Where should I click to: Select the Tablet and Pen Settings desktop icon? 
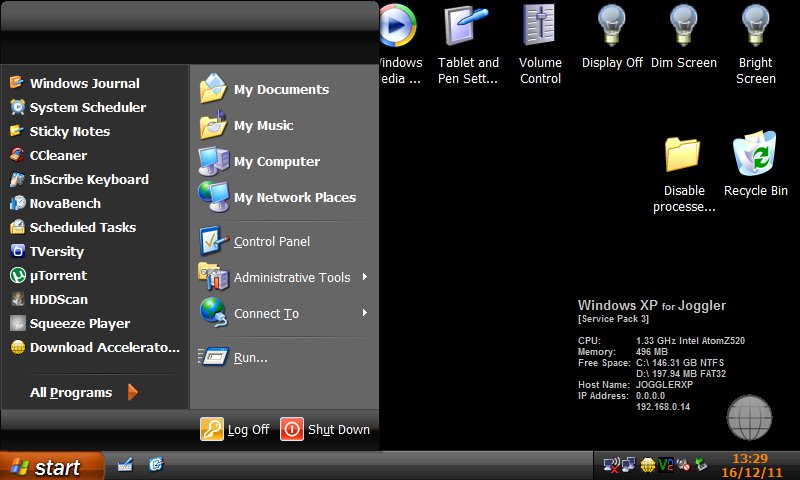(x=468, y=44)
